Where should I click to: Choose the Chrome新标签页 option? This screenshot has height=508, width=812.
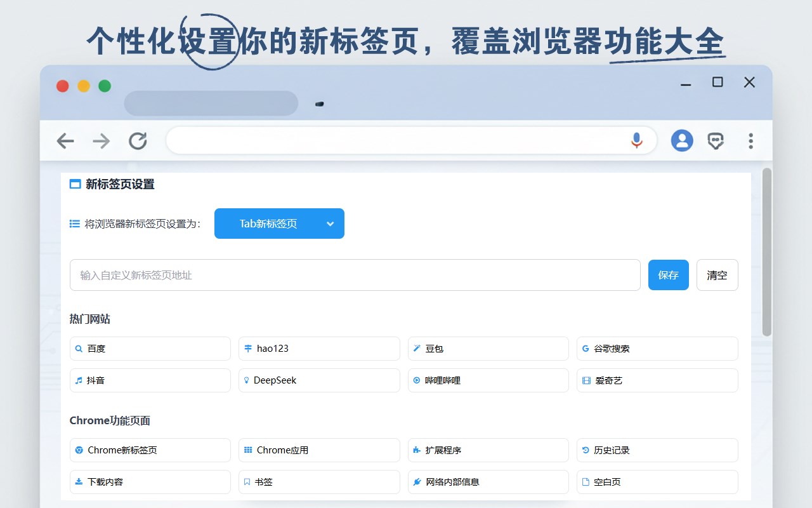(x=150, y=450)
